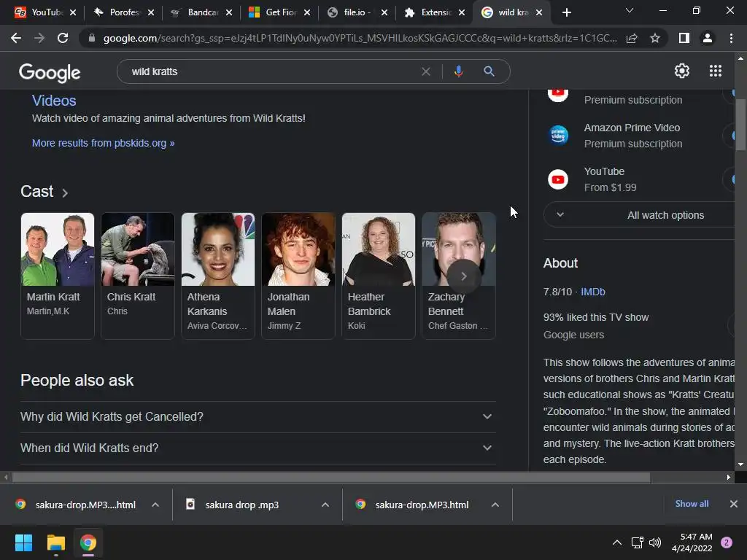
Task: Open the Chrome profile menu
Action: pyautogui.click(x=708, y=38)
